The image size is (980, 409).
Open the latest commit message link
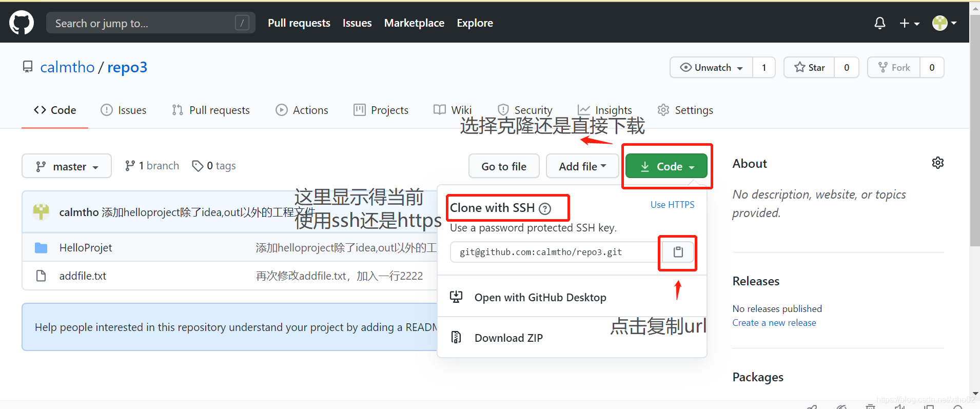tap(208, 212)
